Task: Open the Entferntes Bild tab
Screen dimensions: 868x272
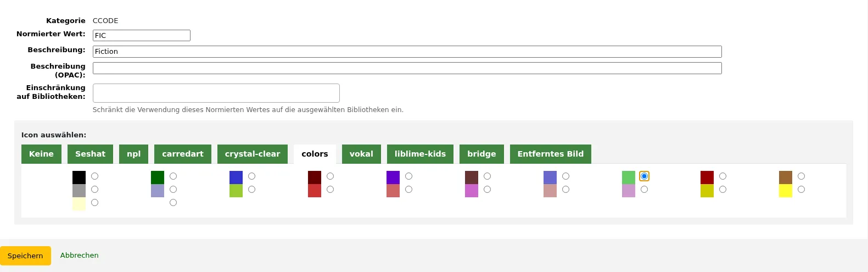Action: point(551,154)
